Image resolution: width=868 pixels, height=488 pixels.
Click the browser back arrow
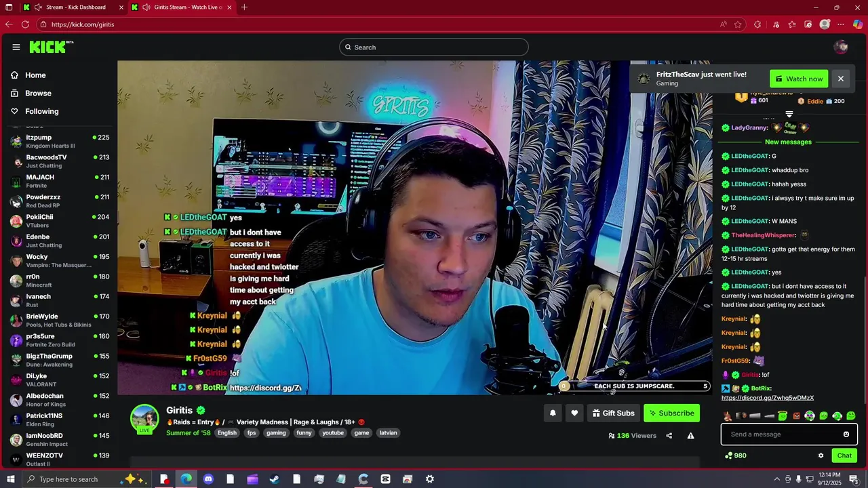(8, 24)
